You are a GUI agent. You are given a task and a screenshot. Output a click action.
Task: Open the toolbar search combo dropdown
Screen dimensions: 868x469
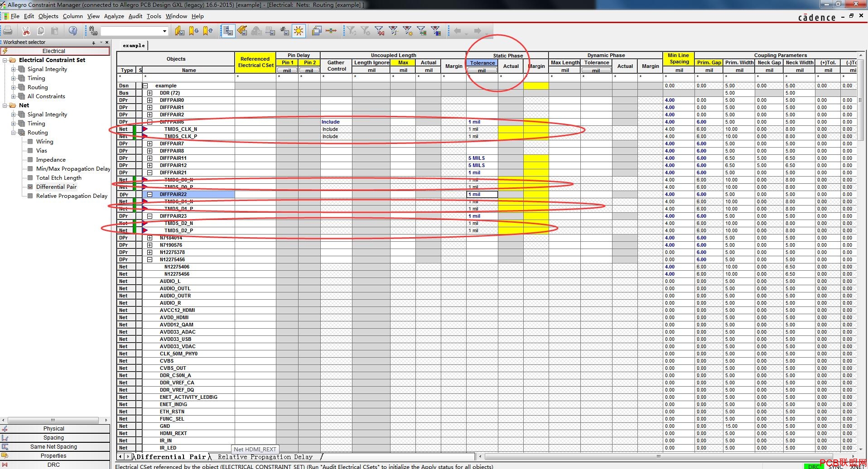(x=164, y=31)
